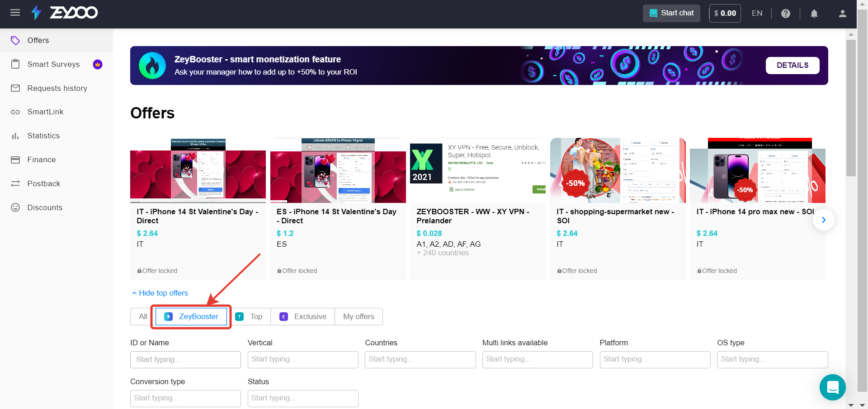Open the user account icon
Viewport: 868px width, 409px height.
pyautogui.click(x=843, y=14)
